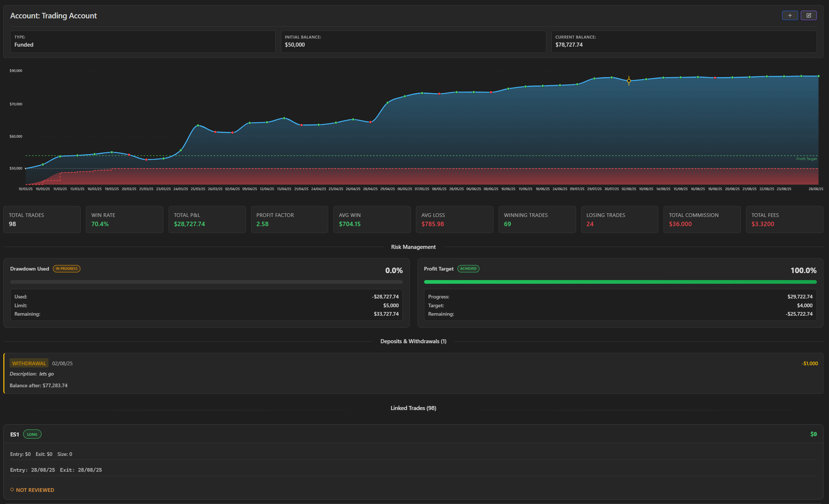Click the Initial Balance $50,000 field
This screenshot has width=829, height=504.
coord(413,41)
